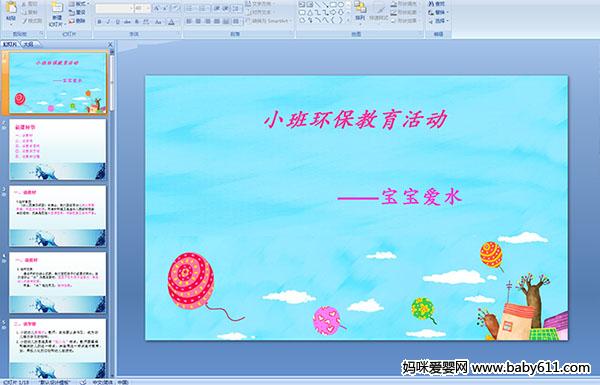Select slide 1 thumbnail

(x=58, y=83)
